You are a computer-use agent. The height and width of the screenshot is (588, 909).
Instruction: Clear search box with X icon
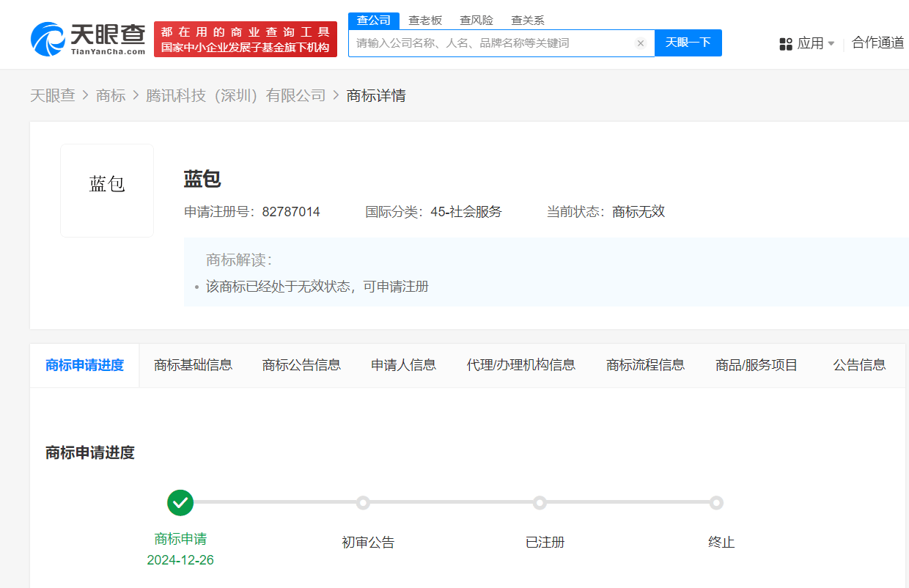(x=640, y=43)
